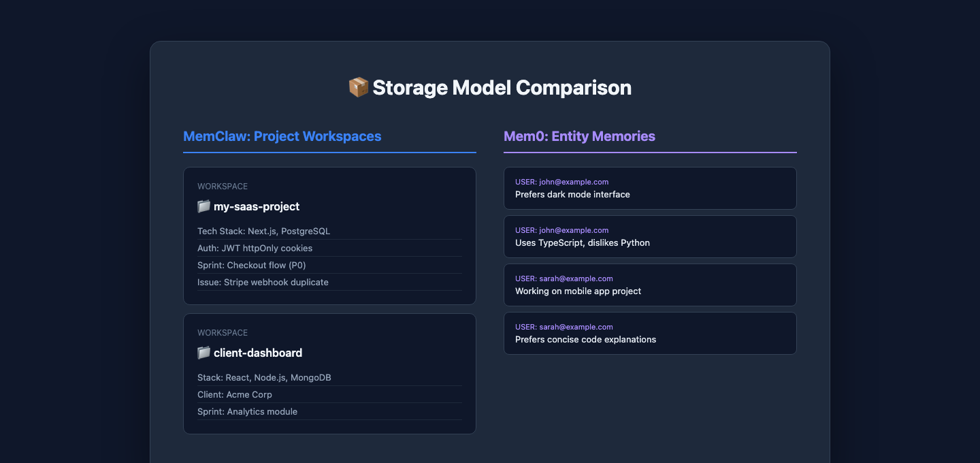Image resolution: width=980 pixels, height=463 pixels.
Task: Click the client-dashboard folder icon
Action: (203, 353)
